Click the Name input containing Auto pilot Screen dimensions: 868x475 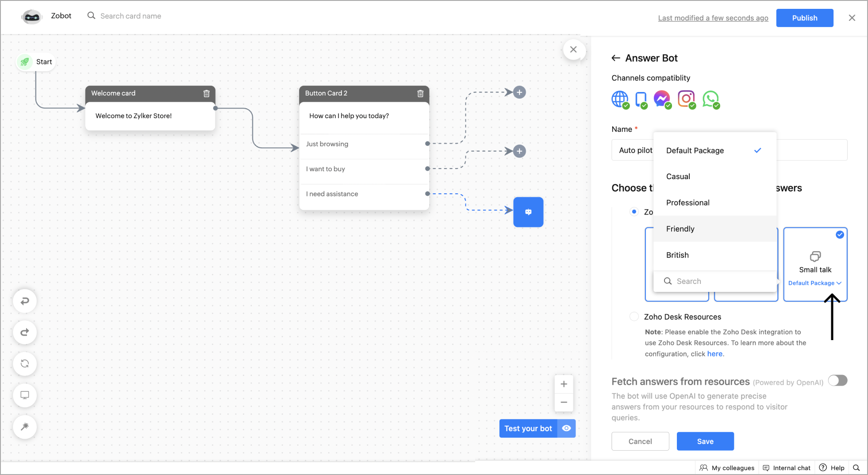coord(729,150)
